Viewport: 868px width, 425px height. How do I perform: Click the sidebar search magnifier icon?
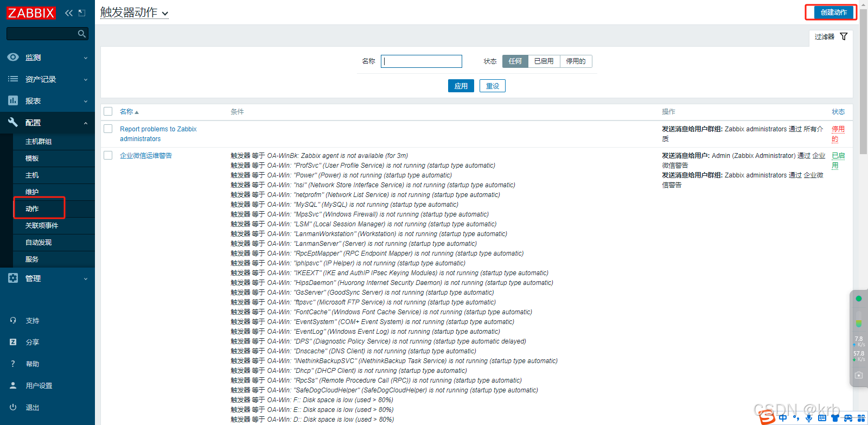82,34
